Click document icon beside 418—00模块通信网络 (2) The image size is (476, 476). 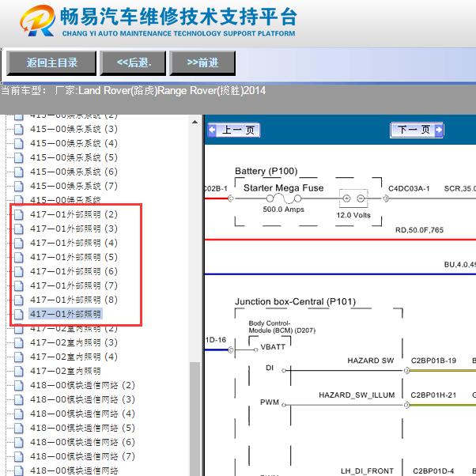pyautogui.click(x=19, y=386)
